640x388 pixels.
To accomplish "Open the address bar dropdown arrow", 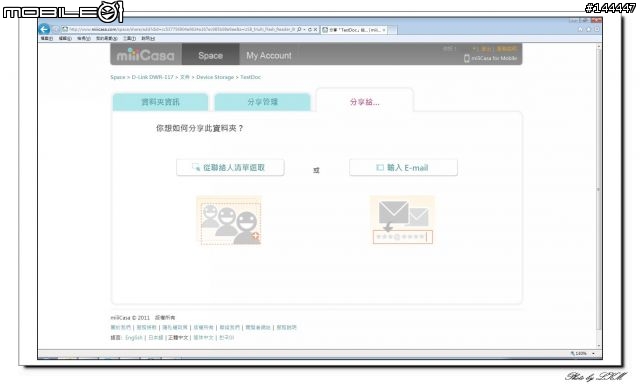I will [x=304, y=30].
